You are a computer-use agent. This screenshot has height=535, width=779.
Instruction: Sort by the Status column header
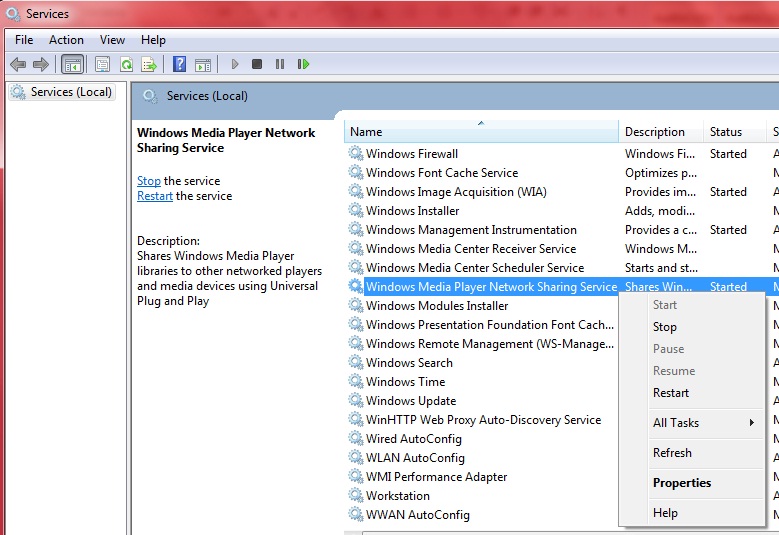coord(734,132)
